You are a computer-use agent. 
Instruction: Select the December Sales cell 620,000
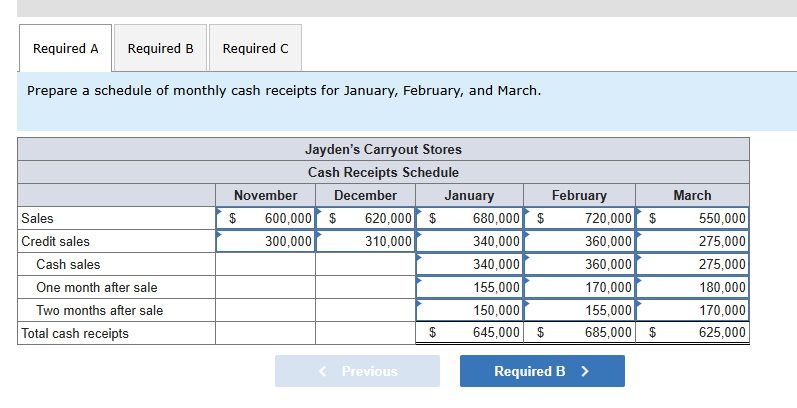365,218
